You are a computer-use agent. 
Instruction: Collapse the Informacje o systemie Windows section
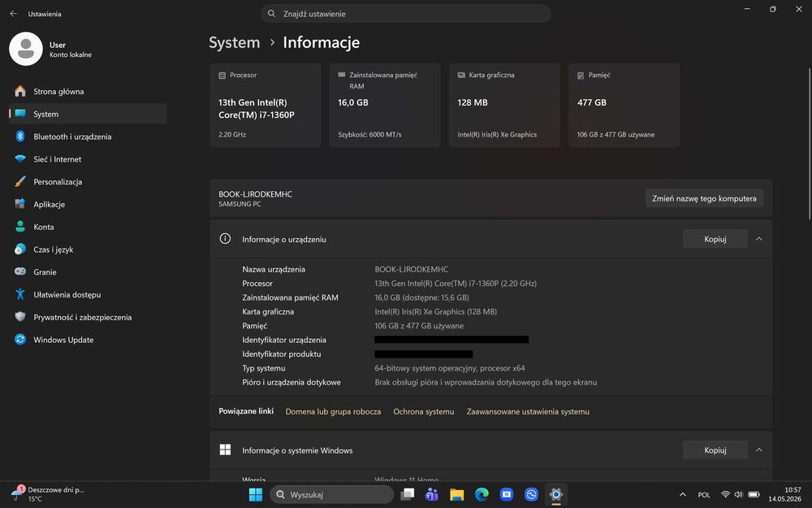coord(759,450)
